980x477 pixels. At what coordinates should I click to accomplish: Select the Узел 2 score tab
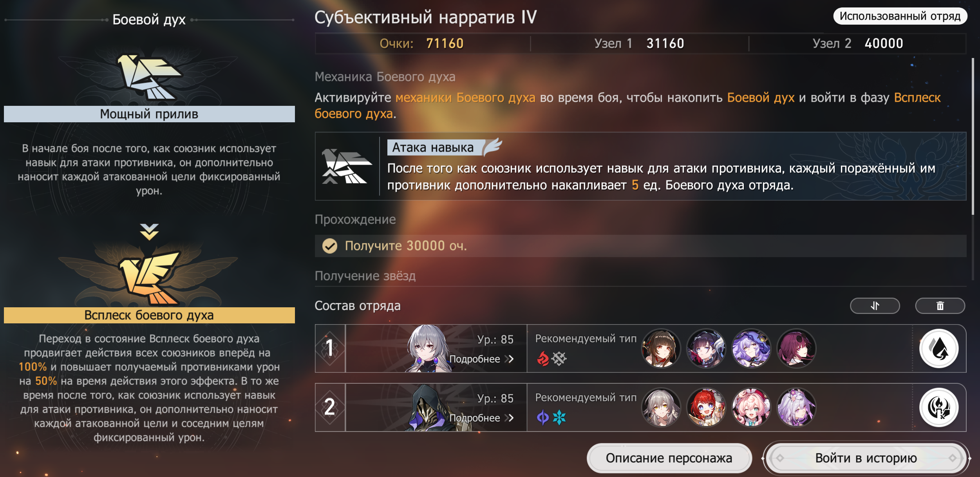[858, 44]
